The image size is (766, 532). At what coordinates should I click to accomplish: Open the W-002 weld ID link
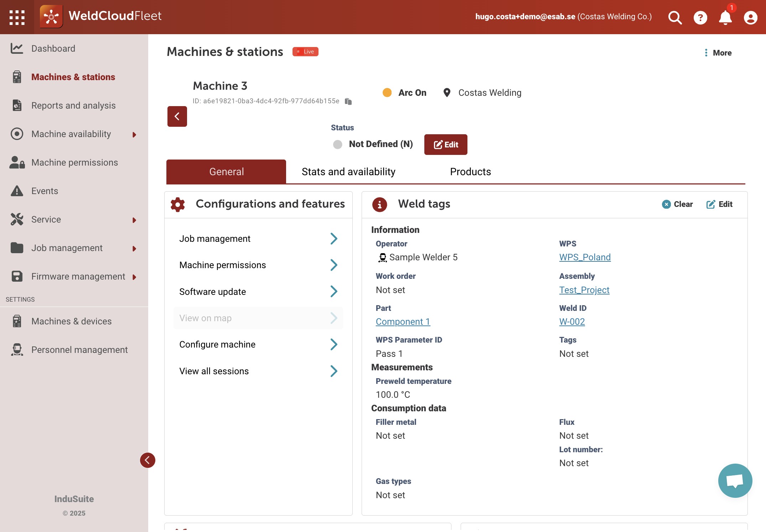[572, 322]
